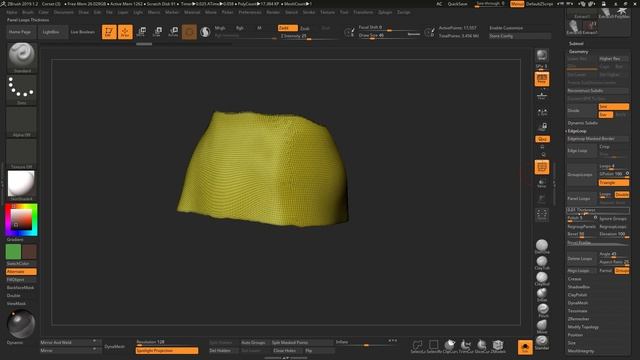
Task: Select the Pinch brush sphere
Action: [542, 310]
